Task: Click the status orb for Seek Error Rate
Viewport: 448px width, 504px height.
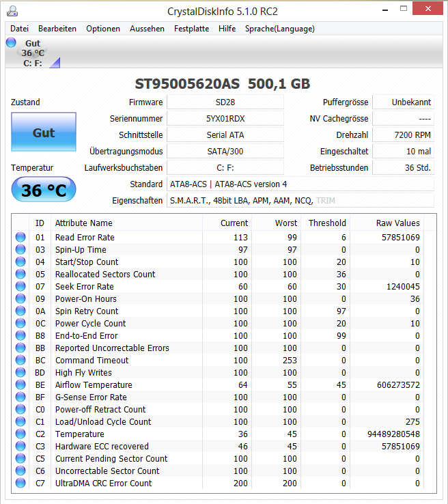Action: coord(20,286)
